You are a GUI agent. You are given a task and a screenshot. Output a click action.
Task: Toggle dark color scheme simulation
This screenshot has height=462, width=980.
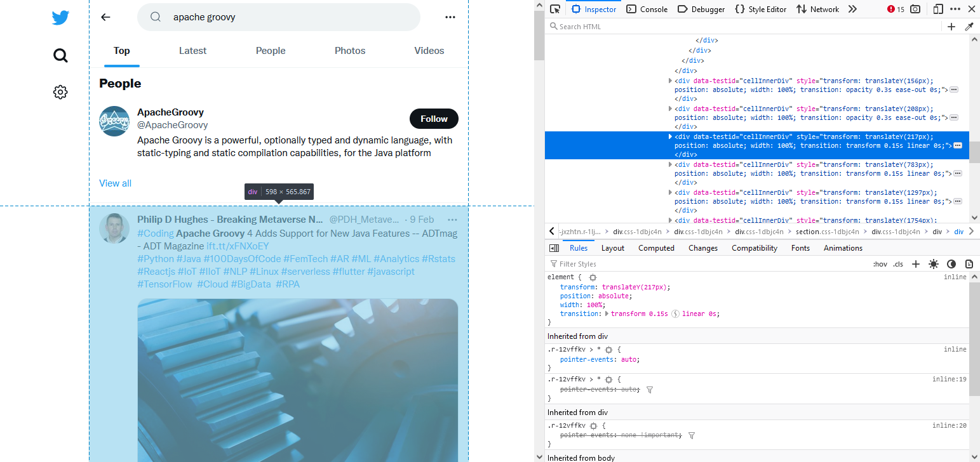[951, 264]
